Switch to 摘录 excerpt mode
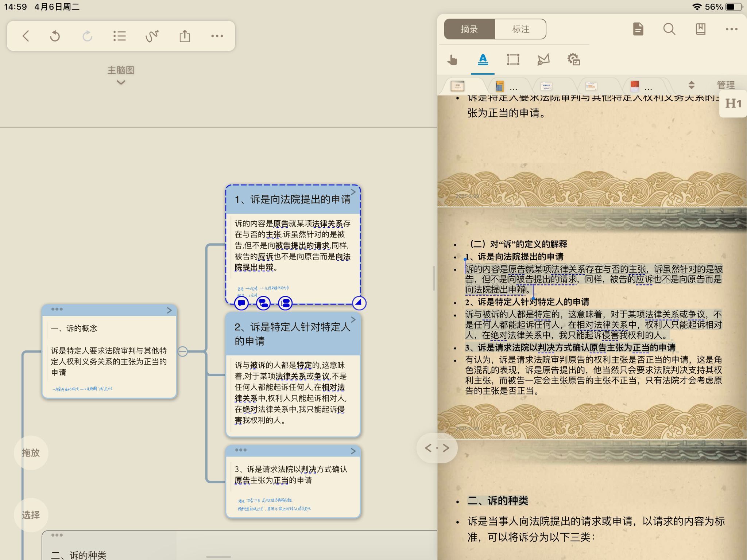The image size is (747, 560). [469, 29]
